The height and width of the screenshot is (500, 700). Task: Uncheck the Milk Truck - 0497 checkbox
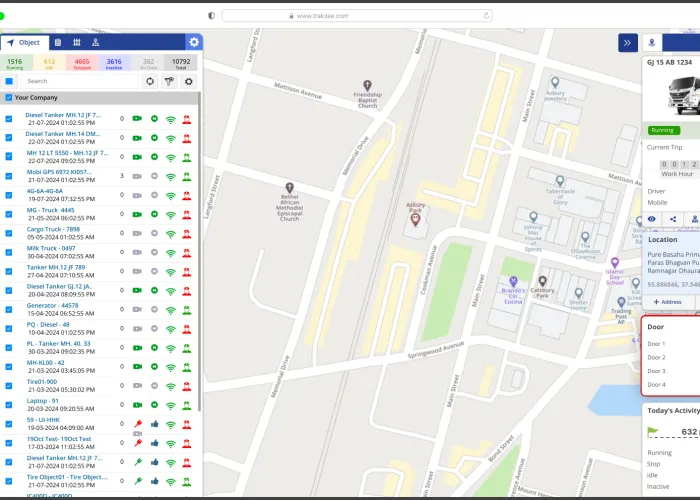pos(9,251)
